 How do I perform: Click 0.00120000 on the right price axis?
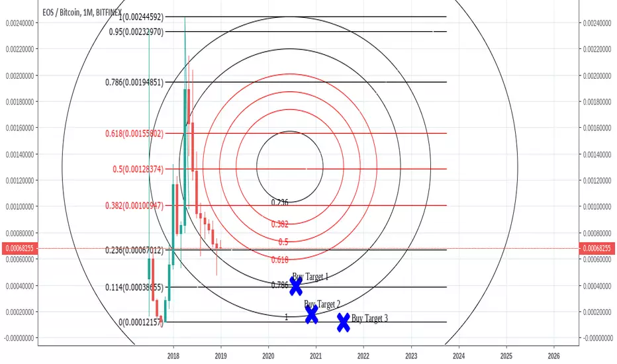[597, 181]
